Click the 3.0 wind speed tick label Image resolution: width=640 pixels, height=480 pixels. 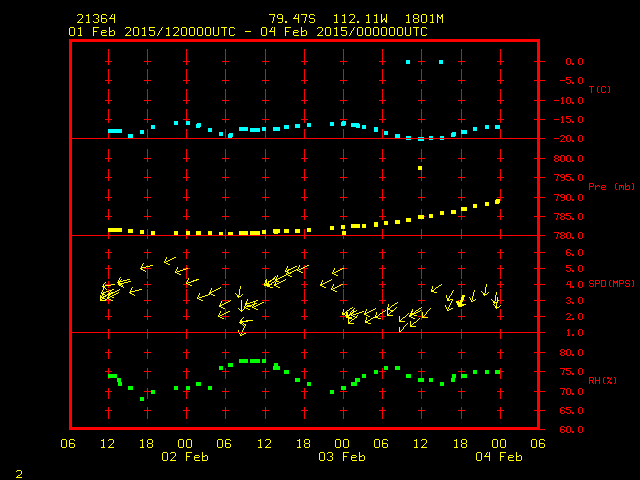coord(574,301)
